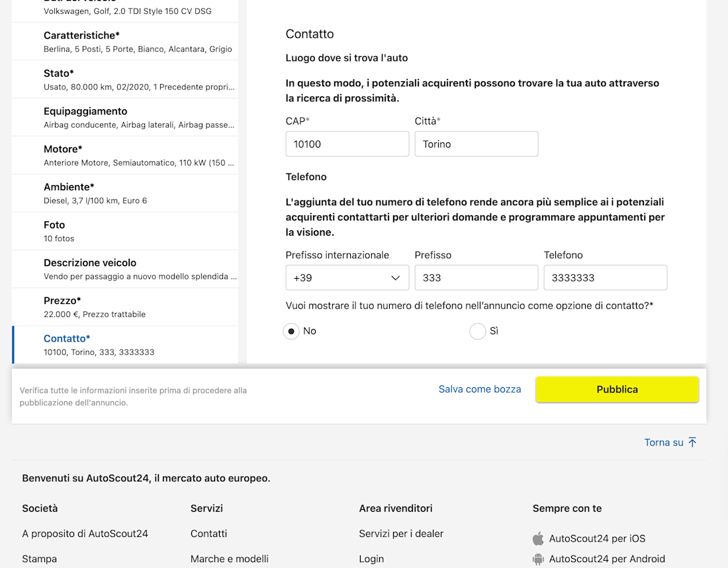Open the Marche e modelli footer link
Viewport: 728px width, 568px height.
230,559
